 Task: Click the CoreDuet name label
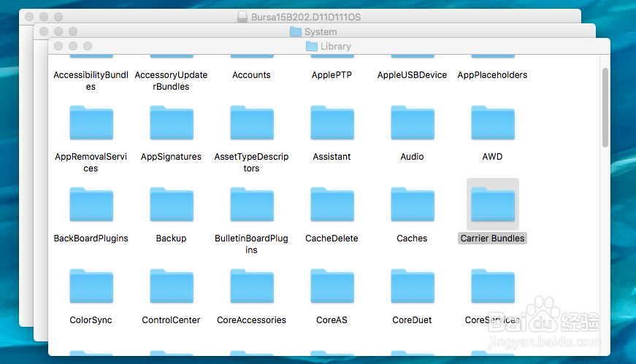coord(412,320)
